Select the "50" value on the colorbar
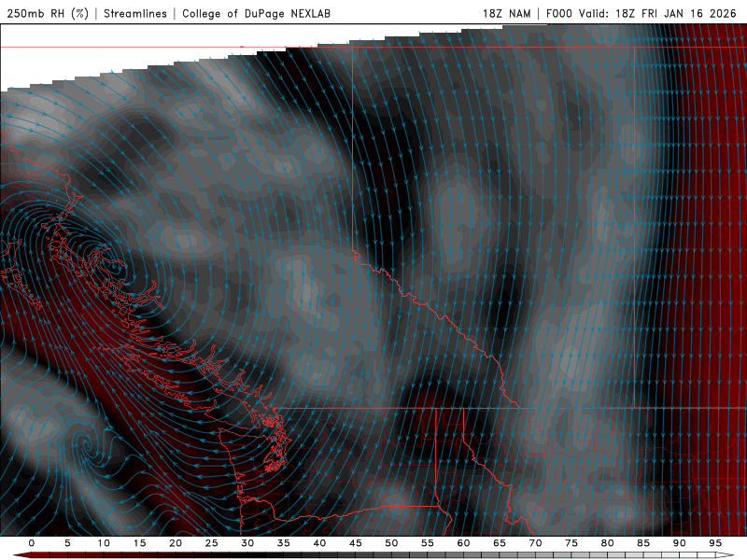 [391, 543]
